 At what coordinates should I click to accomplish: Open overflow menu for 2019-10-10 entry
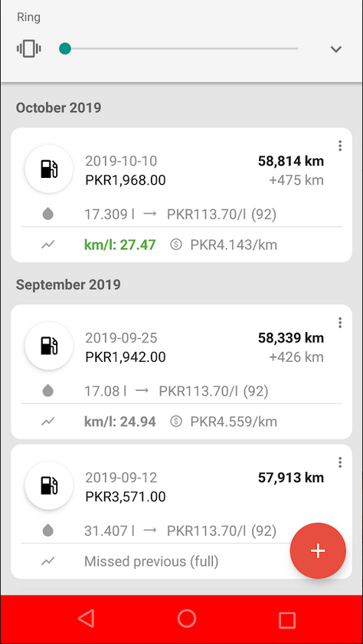pyautogui.click(x=339, y=146)
